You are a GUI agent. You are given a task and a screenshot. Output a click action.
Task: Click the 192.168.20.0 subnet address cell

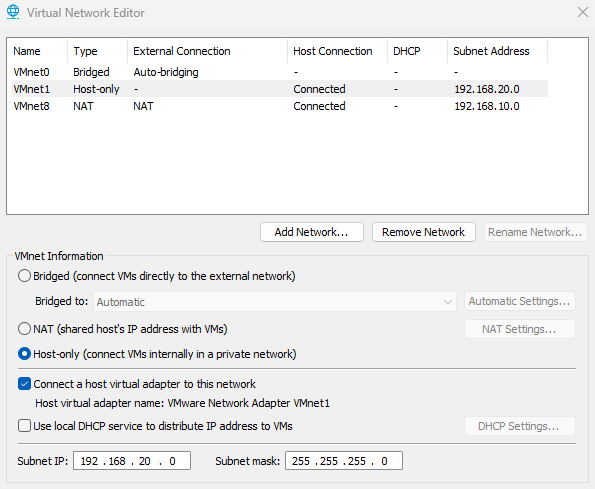click(487, 89)
